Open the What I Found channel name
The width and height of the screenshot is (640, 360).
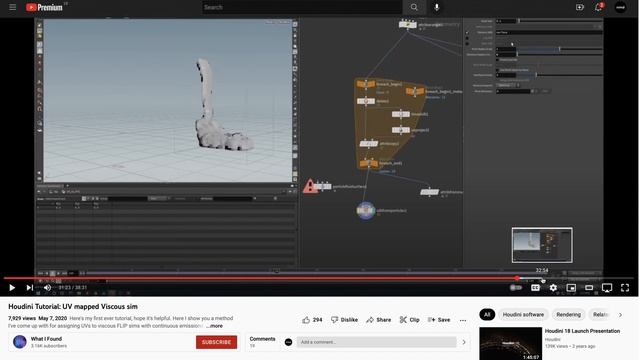click(x=46, y=338)
